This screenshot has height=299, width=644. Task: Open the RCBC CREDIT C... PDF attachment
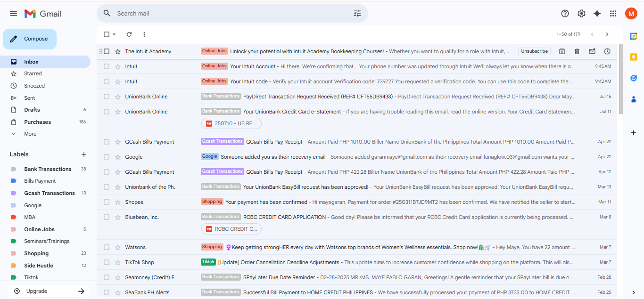pos(231,229)
